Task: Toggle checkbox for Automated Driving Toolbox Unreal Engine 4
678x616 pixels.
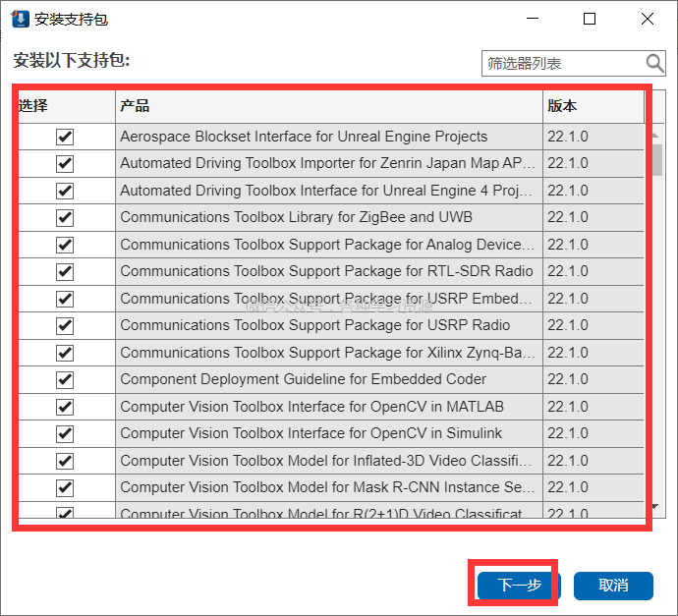Action: pyautogui.click(x=65, y=191)
